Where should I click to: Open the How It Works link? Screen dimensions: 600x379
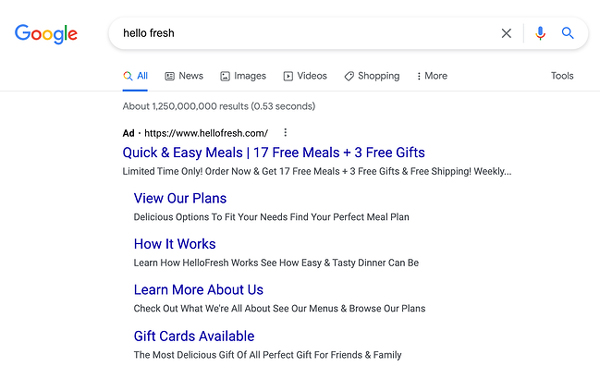point(175,244)
